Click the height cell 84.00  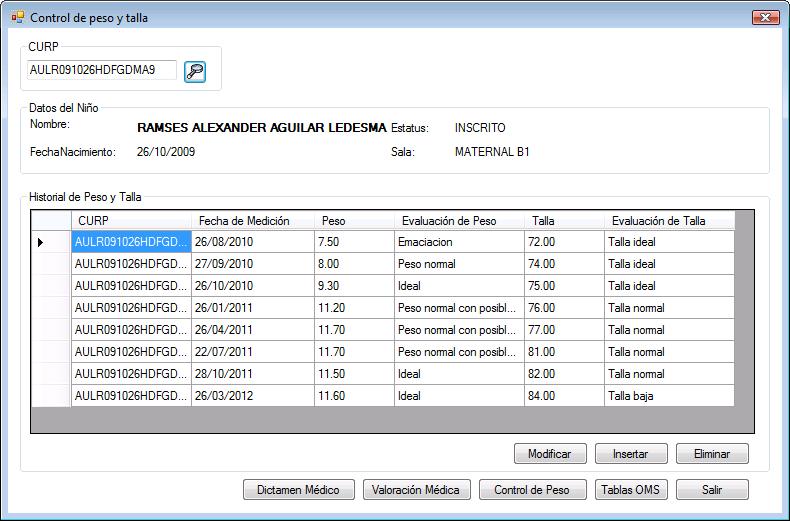click(x=564, y=396)
